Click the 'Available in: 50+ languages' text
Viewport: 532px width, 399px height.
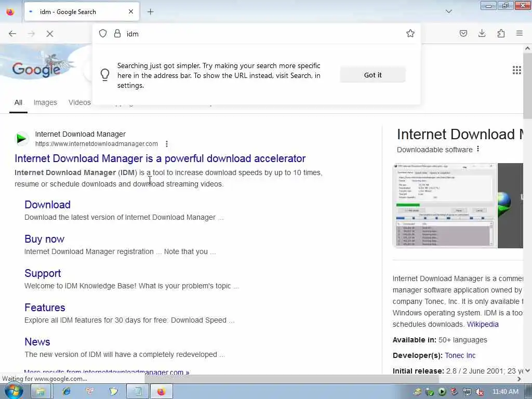tap(440, 340)
